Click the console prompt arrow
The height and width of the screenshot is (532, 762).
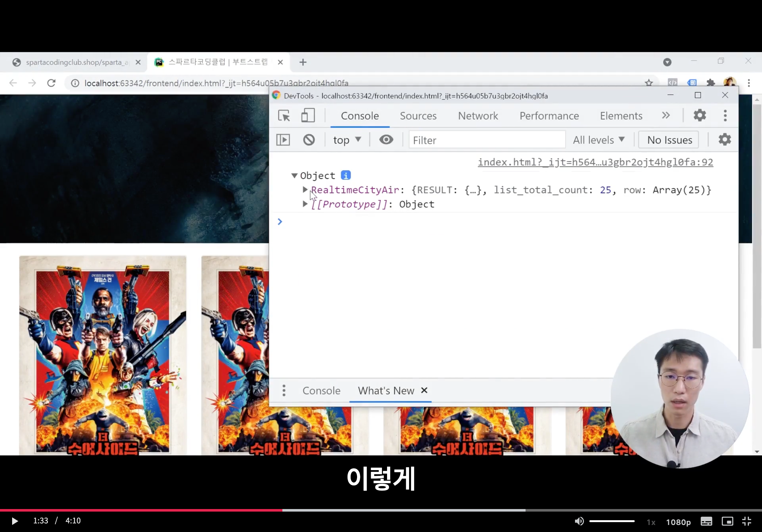point(280,222)
